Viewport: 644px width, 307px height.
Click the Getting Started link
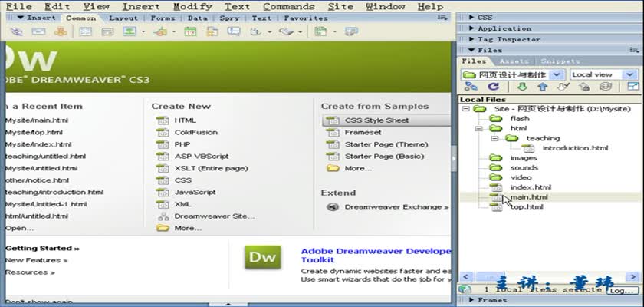coord(42,248)
